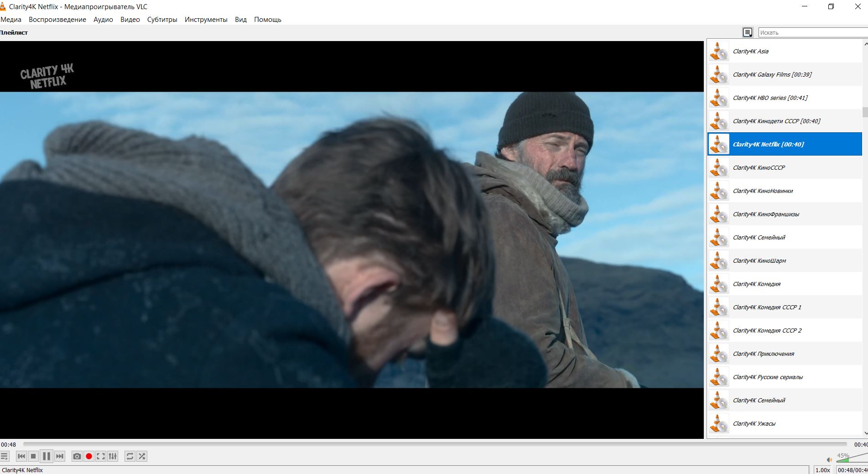
Task: Select Clarity4K Комедия СССР 2 item
Action: tap(785, 330)
